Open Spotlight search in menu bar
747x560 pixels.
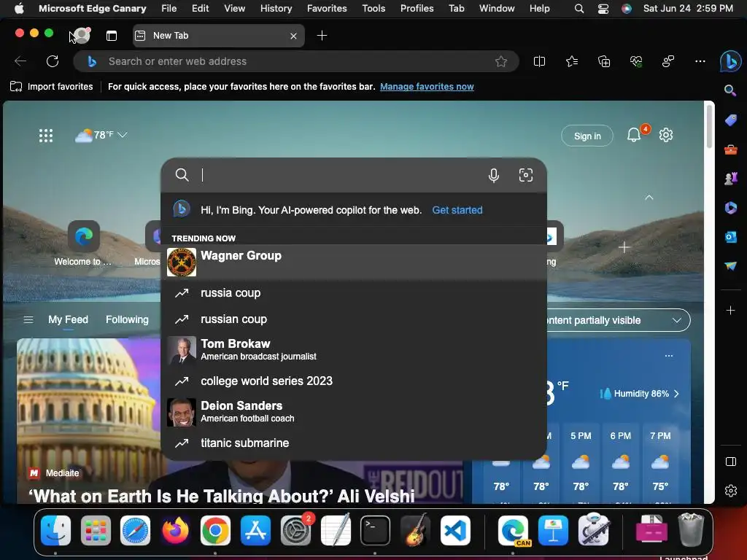578,8
